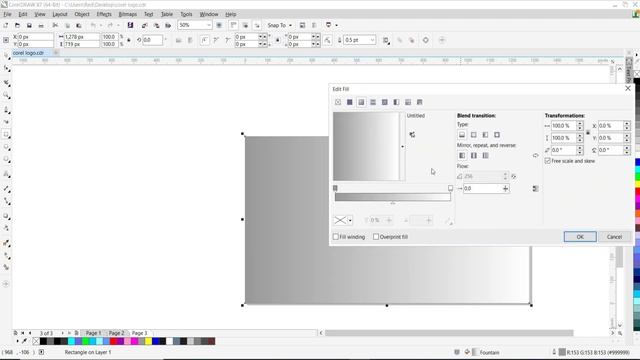
Task: Click the Smooth blend transition icon
Action: point(536,189)
